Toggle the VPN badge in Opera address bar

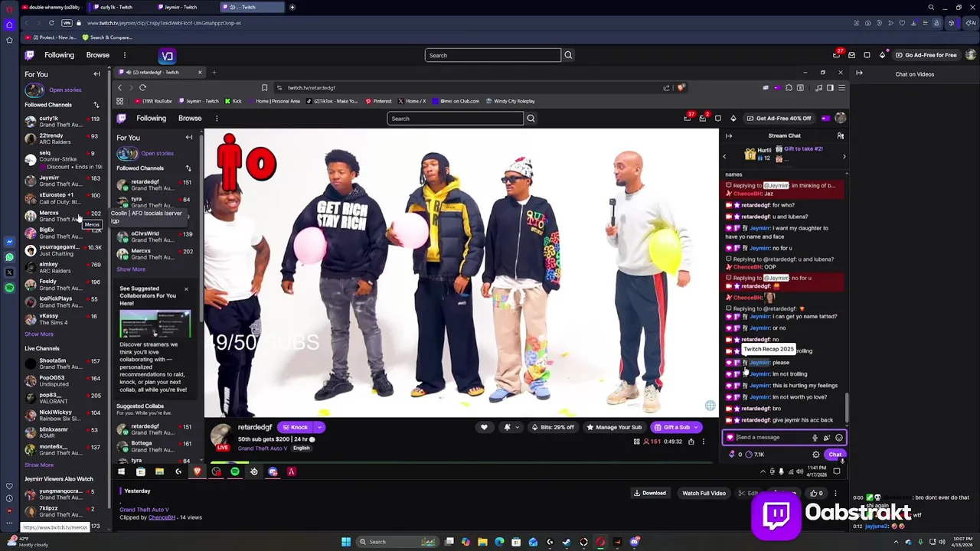[67, 23]
